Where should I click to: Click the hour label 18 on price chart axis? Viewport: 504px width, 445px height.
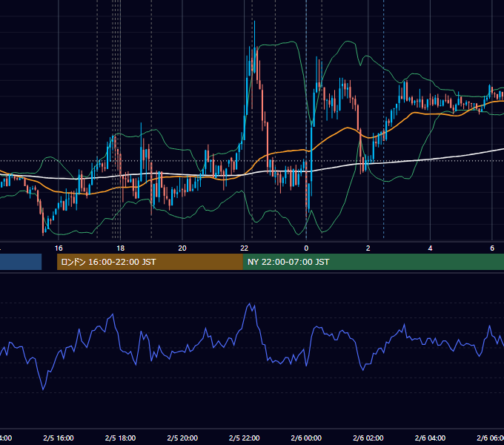[121, 248]
